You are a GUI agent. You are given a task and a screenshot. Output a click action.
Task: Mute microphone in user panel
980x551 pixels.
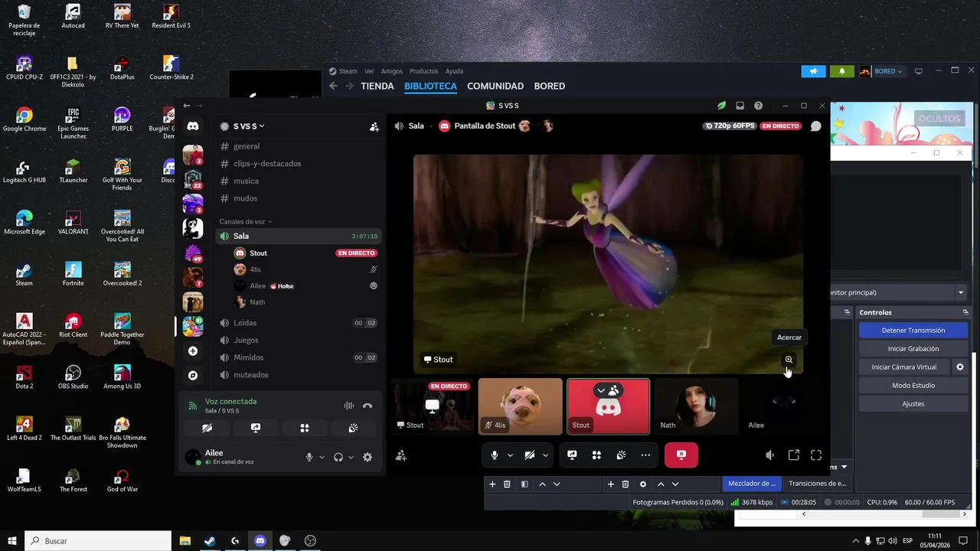[x=309, y=457]
